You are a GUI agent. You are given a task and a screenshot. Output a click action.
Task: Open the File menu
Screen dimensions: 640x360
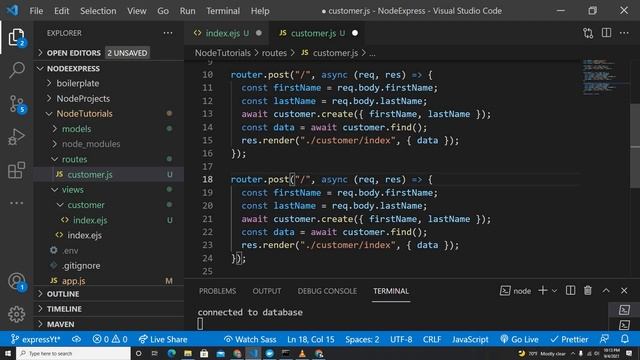[36, 11]
